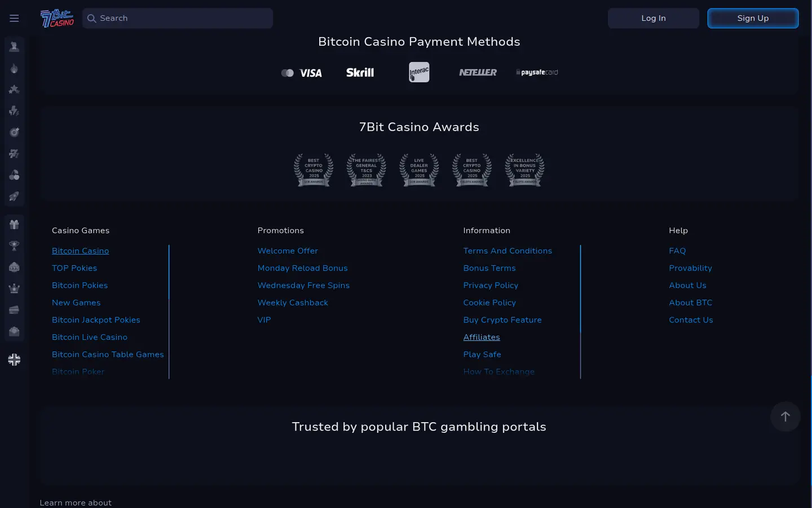Open Bitcoin Live Casino link
Image resolution: width=812 pixels, height=508 pixels.
90,337
